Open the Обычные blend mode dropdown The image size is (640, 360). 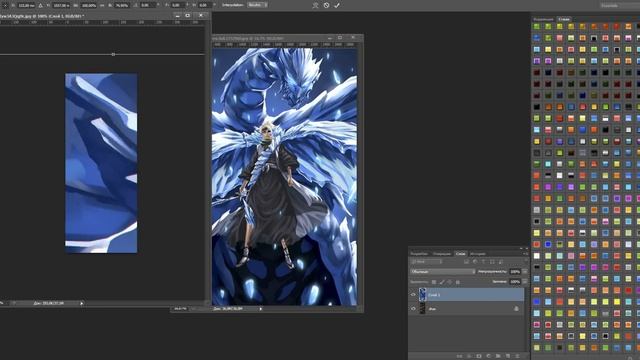443,271
